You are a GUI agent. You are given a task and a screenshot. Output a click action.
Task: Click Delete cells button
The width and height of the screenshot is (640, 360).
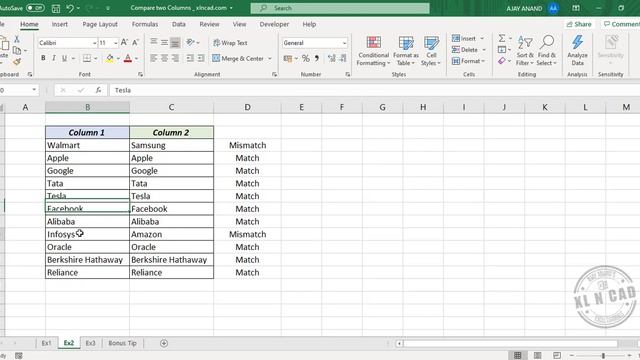pos(465,49)
